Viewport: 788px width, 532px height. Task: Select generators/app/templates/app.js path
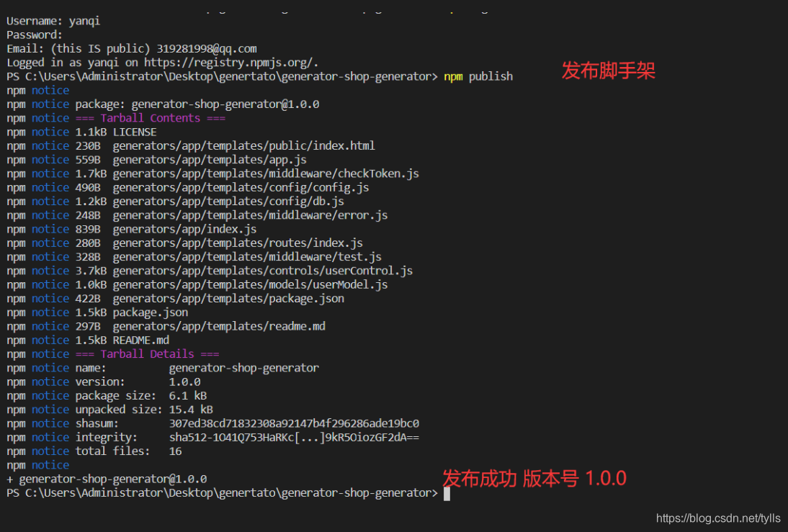pyautogui.click(x=210, y=160)
